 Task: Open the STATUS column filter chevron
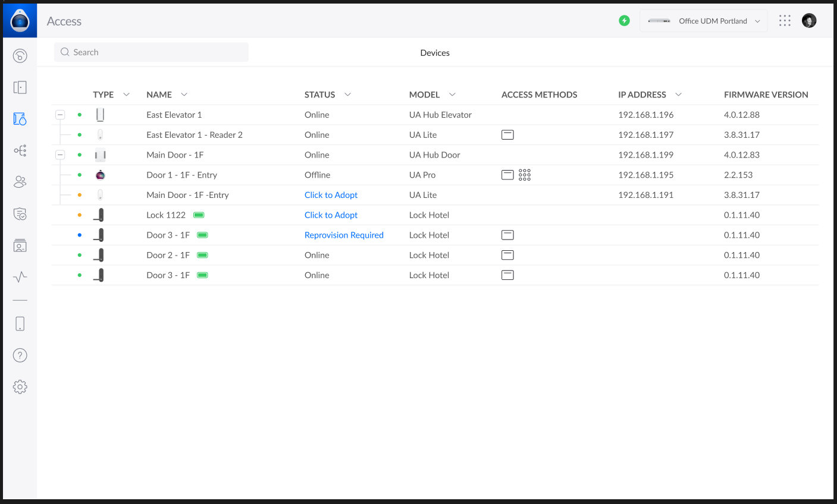(x=348, y=94)
